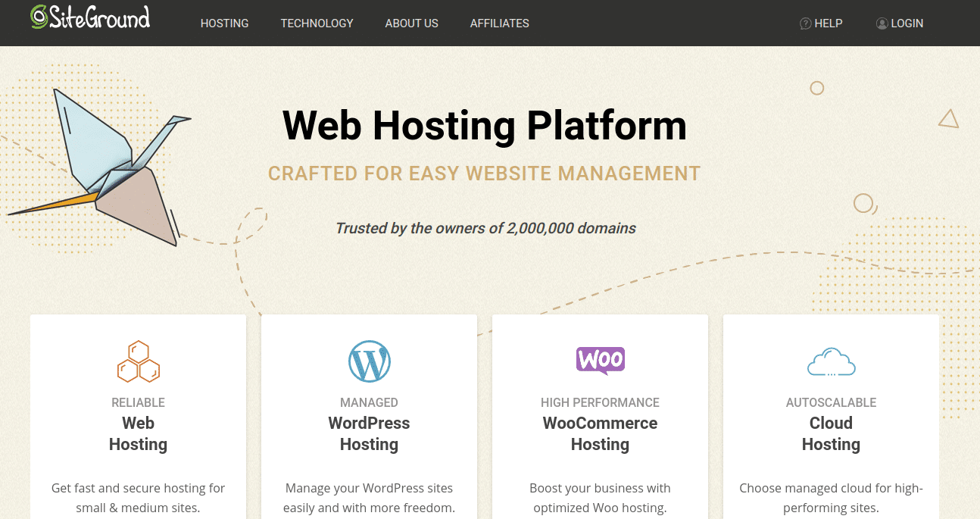
Task: Click the login user icon
Action: point(882,23)
